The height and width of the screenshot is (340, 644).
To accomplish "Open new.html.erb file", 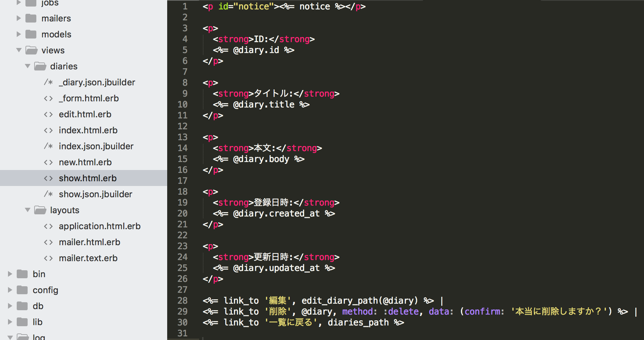I will click(85, 162).
